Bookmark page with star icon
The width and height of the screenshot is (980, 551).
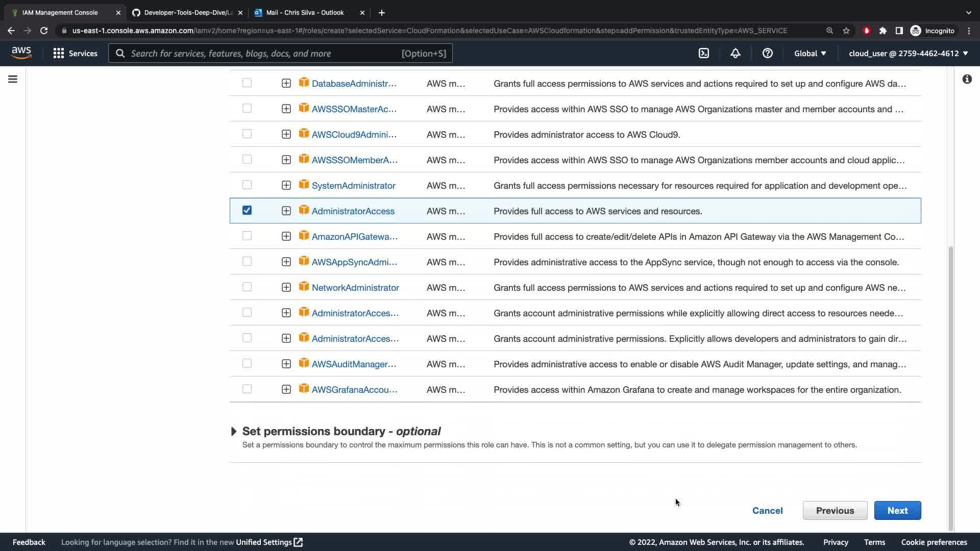tap(846, 31)
